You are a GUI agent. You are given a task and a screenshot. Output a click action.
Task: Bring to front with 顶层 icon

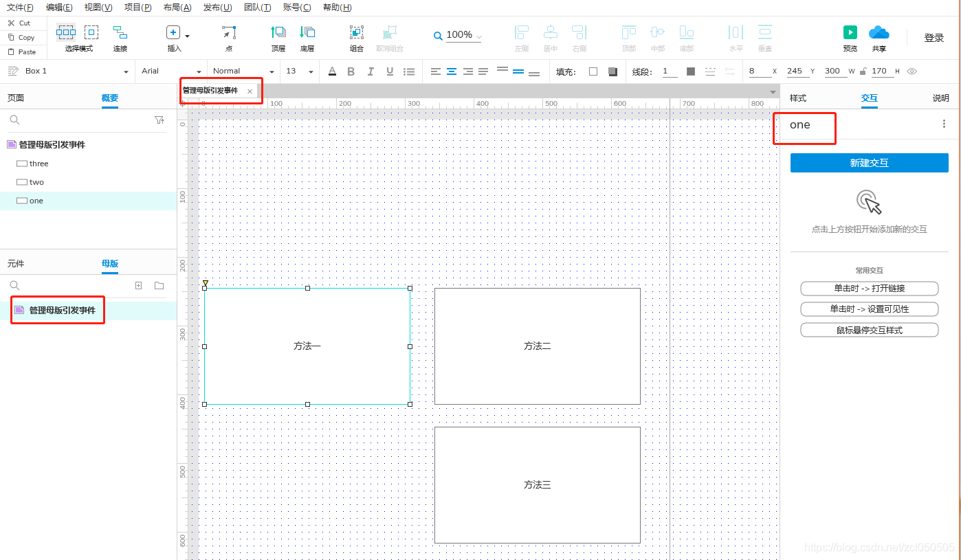(278, 32)
